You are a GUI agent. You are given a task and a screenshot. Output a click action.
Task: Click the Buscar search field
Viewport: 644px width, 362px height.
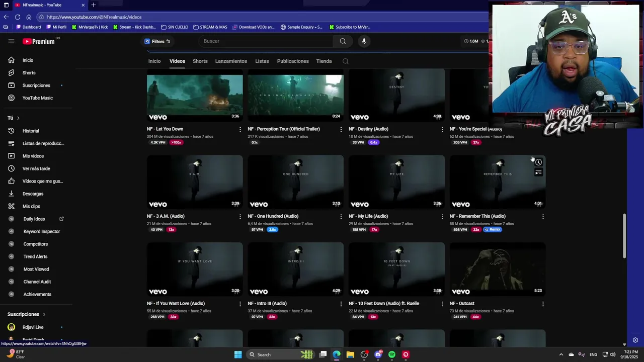[x=267, y=41]
